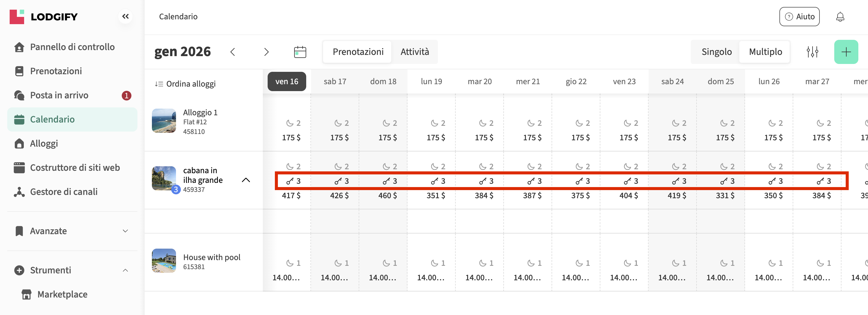Click the green plus add button

click(x=846, y=52)
